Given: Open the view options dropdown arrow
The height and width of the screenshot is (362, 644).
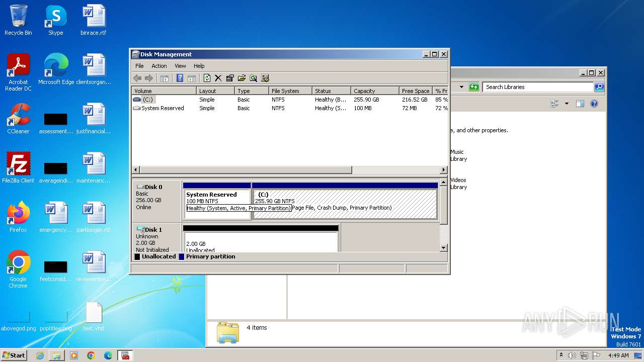Looking at the screenshot, I should point(567,104).
